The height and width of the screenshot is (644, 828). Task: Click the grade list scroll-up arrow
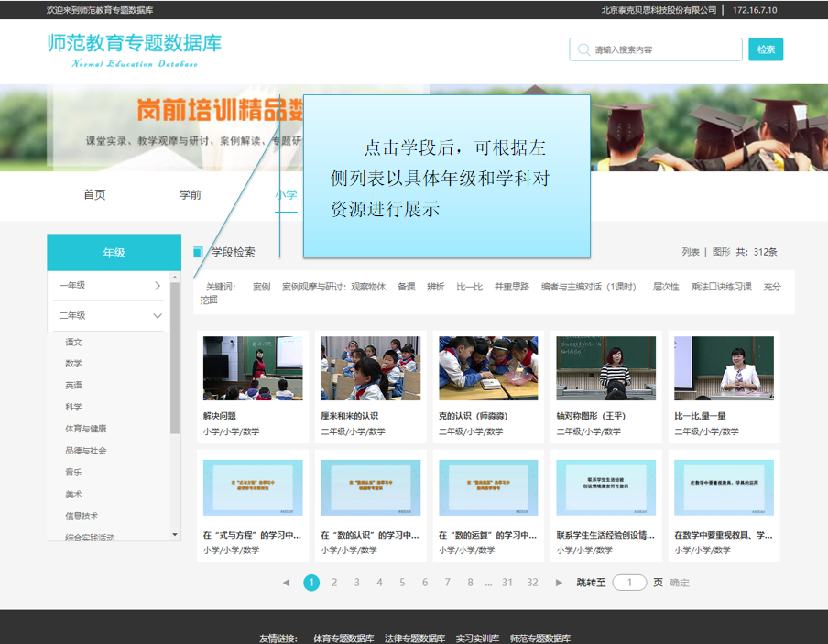[175, 278]
